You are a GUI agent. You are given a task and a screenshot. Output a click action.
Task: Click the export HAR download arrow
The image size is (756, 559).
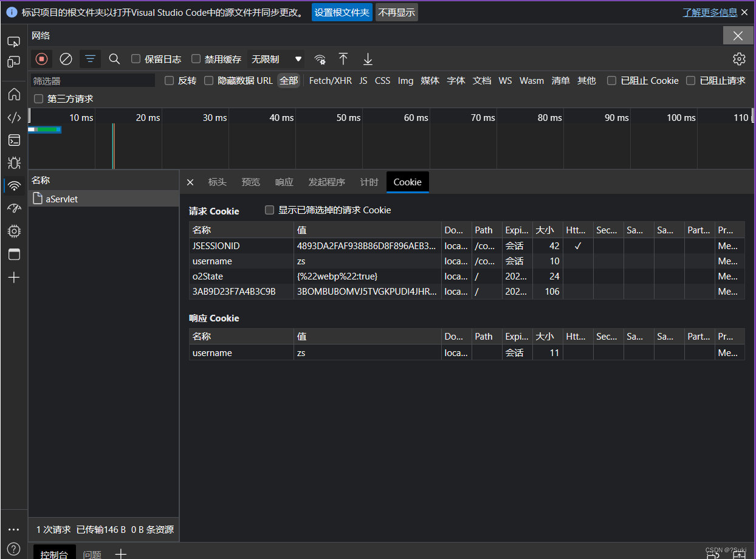pos(368,59)
